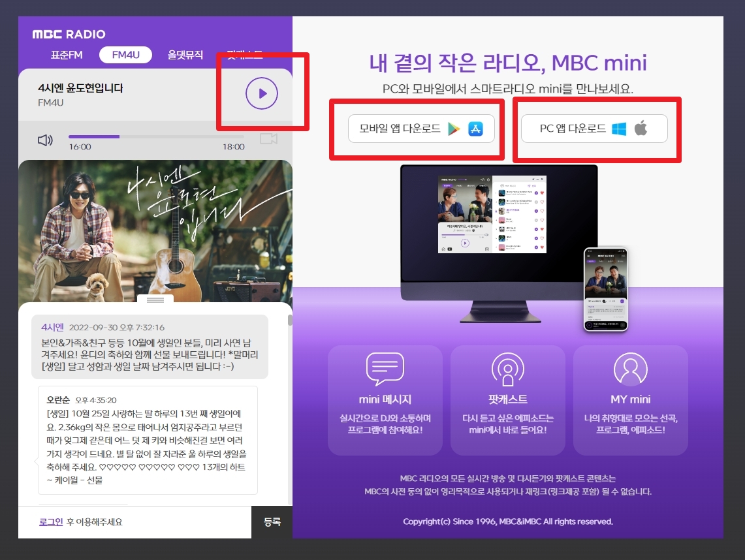This screenshot has height=560, width=745.
Task: Click the mini 메시지 card title
Action: pyautogui.click(x=385, y=399)
